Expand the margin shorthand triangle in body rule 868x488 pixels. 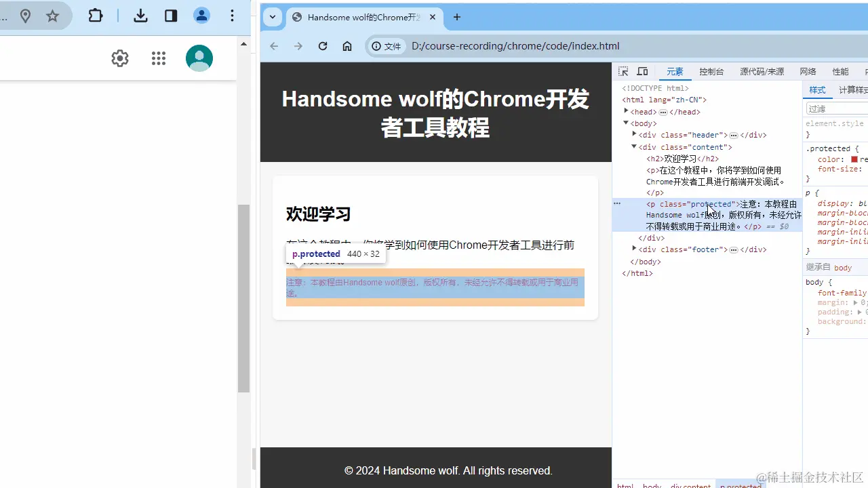click(x=854, y=303)
